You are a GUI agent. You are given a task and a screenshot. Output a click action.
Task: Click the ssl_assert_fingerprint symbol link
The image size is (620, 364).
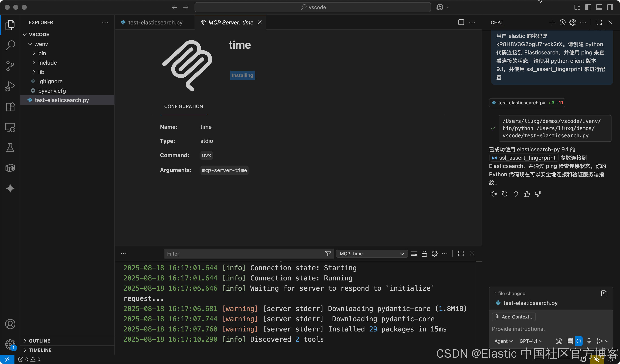524,158
